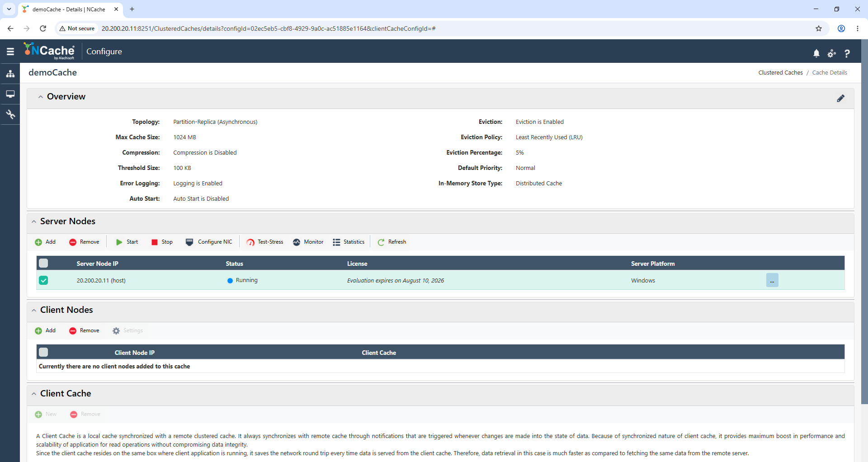Start the selected server node
Screen dimensions: 868x462
127,242
